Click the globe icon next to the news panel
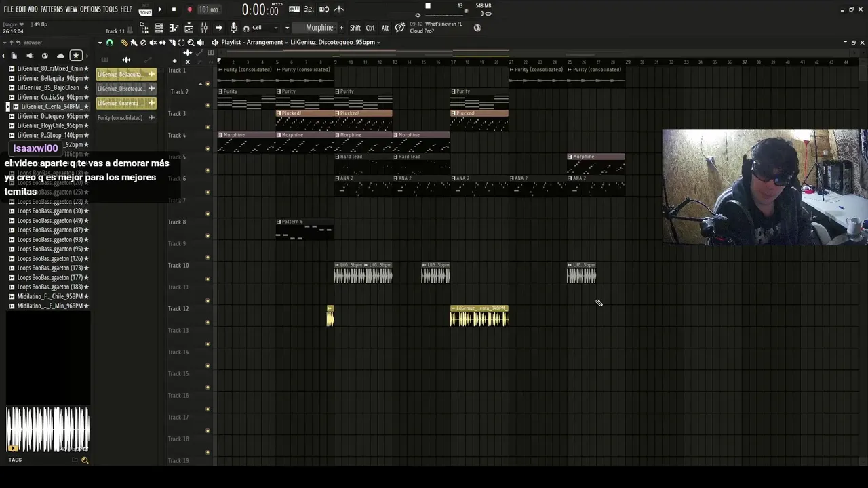 477,28
